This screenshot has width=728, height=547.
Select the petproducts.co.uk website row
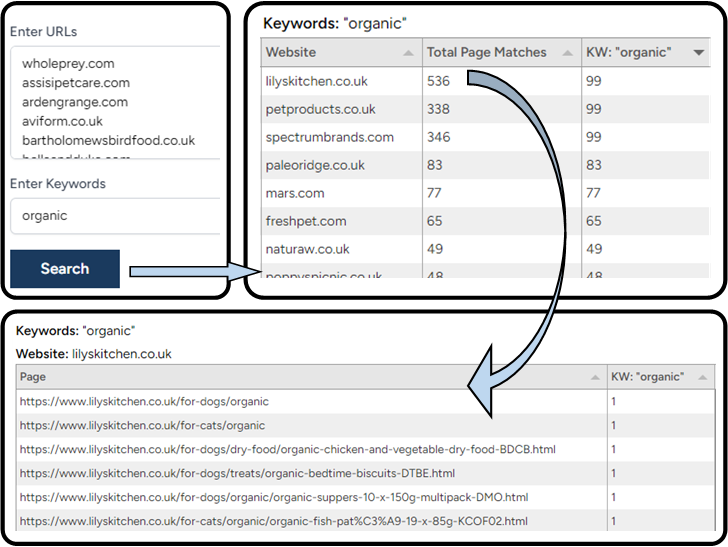320,109
